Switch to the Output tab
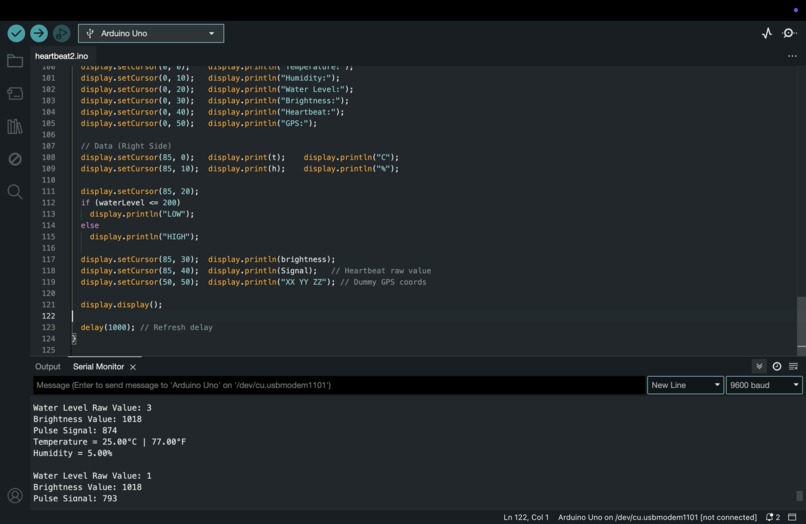Image resolution: width=806 pixels, height=524 pixels. (x=48, y=367)
